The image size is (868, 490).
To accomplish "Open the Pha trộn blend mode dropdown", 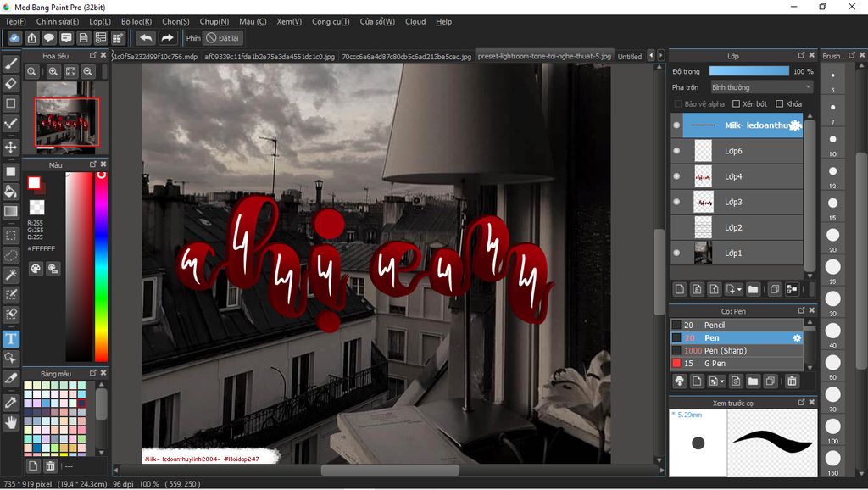I will tap(761, 87).
